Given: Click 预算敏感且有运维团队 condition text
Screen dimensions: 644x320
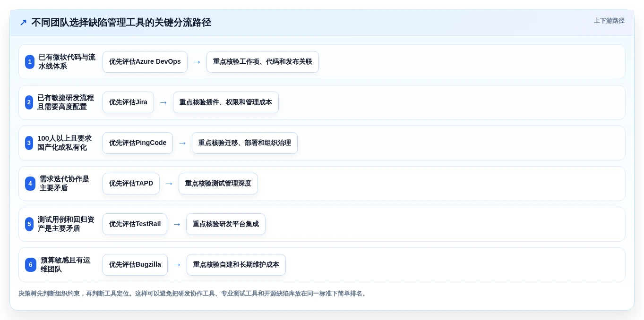Looking at the screenshot, I should point(65,265).
